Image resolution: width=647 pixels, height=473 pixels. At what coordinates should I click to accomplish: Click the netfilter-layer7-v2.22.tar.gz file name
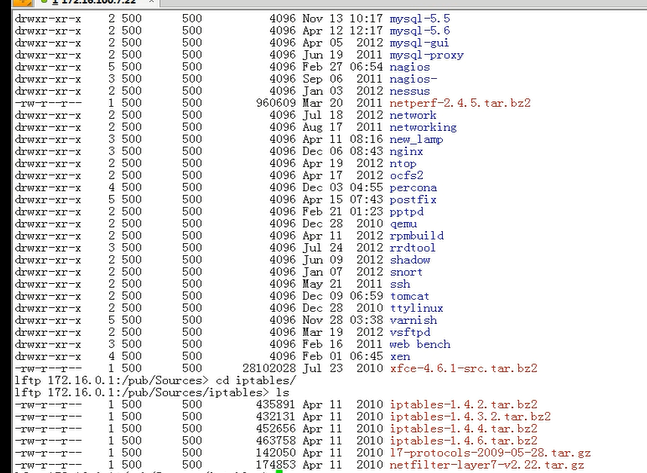(x=487, y=464)
